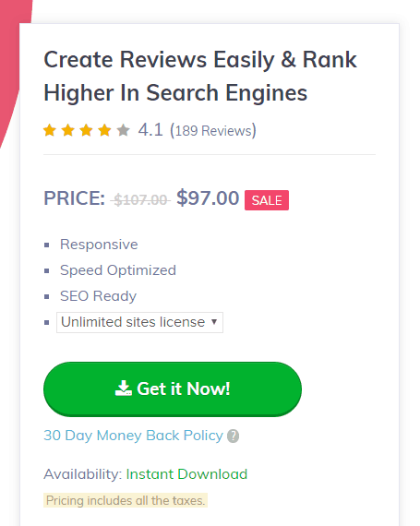
Task: Click the Create Reviews Easily heading
Action: point(200,77)
